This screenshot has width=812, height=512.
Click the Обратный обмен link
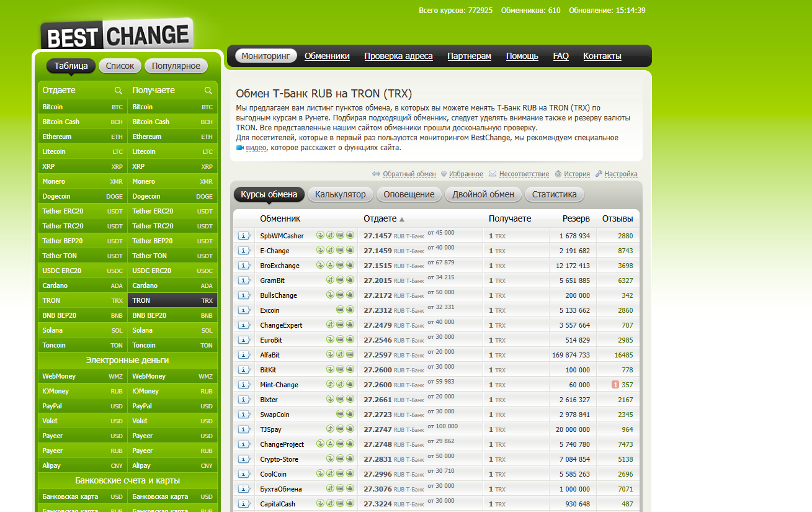point(409,174)
